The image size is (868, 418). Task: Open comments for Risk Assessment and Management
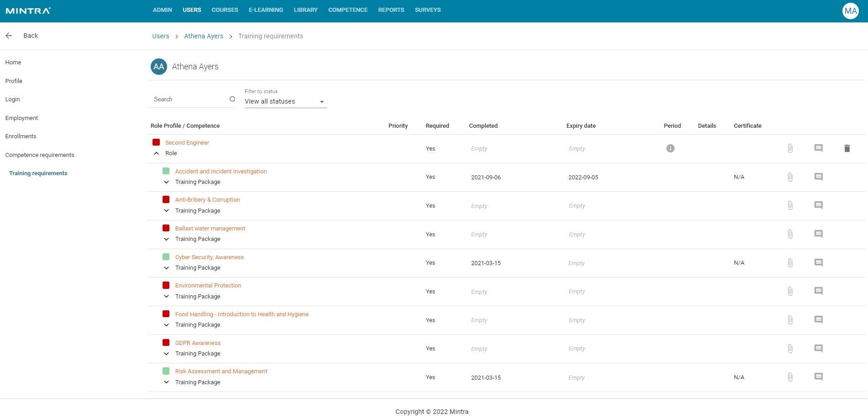pos(818,377)
